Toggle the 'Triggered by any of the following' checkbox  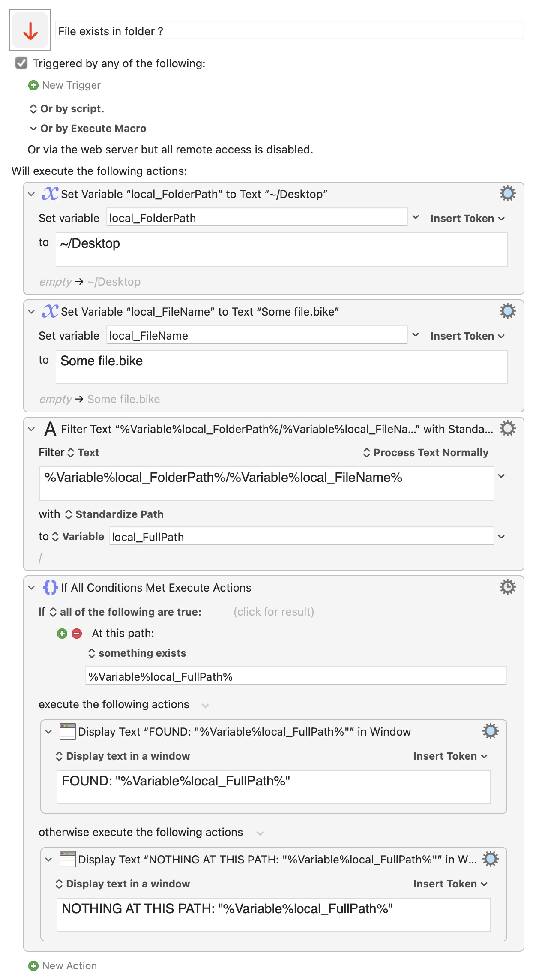[x=21, y=63]
